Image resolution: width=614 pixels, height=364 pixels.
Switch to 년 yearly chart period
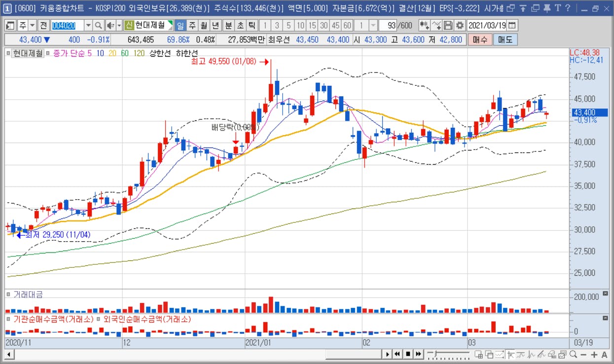point(215,26)
